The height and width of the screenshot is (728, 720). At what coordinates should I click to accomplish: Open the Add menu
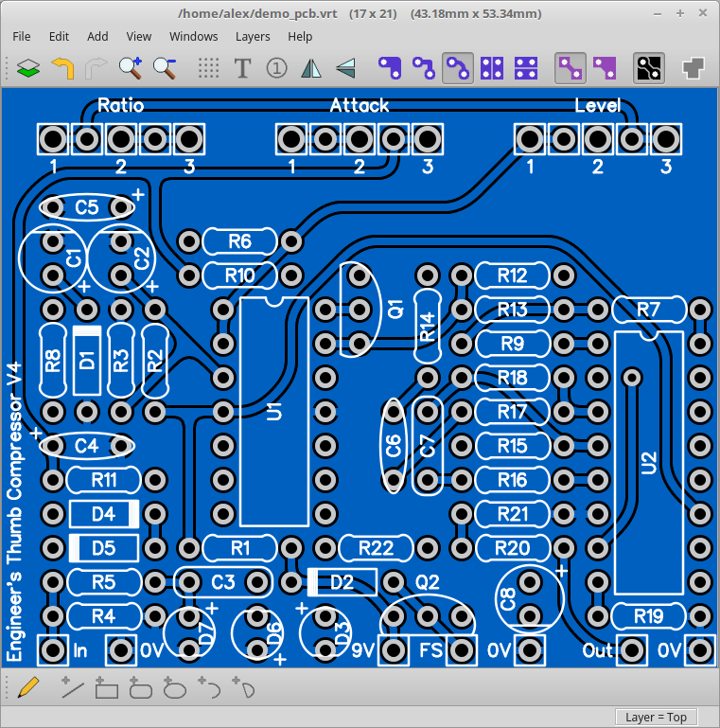[x=97, y=36]
